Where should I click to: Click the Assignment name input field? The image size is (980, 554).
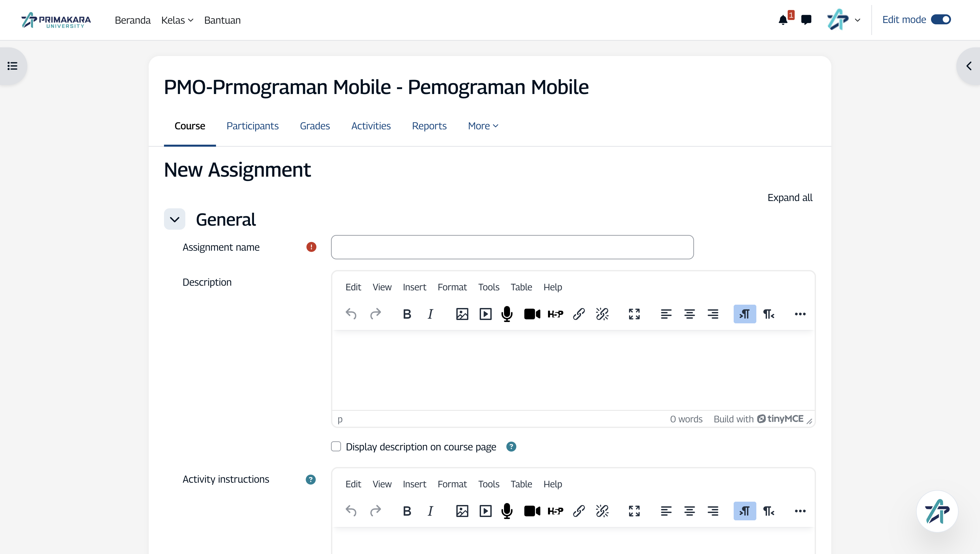tap(512, 247)
